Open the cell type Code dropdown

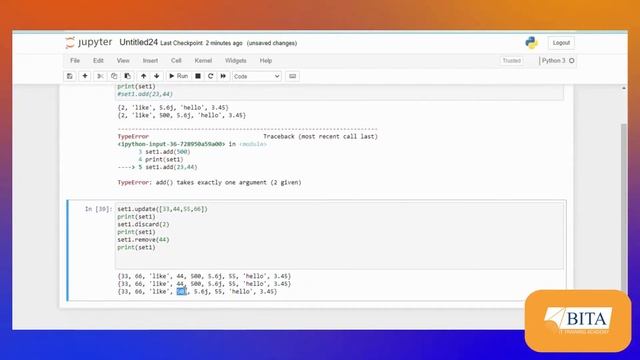tap(257, 76)
